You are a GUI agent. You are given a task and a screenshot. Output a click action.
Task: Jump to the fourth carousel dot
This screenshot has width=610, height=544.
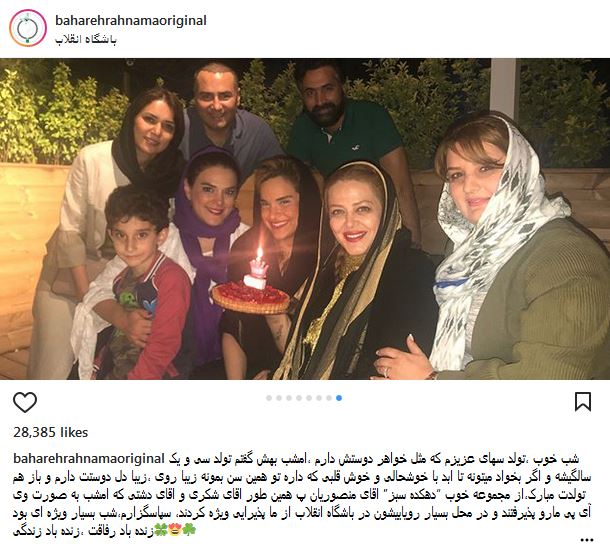(299, 398)
